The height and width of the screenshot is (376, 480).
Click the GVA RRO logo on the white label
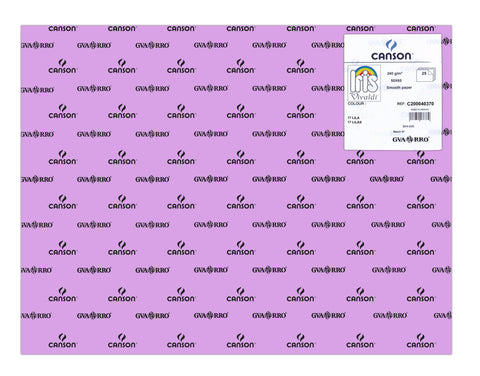pos(410,139)
